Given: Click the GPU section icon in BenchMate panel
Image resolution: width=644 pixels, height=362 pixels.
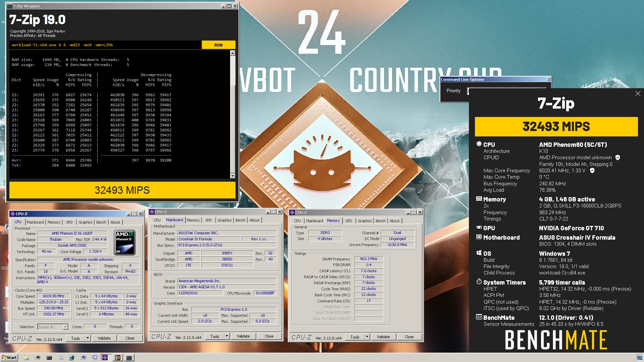Looking at the screenshot, I should 479,228.
